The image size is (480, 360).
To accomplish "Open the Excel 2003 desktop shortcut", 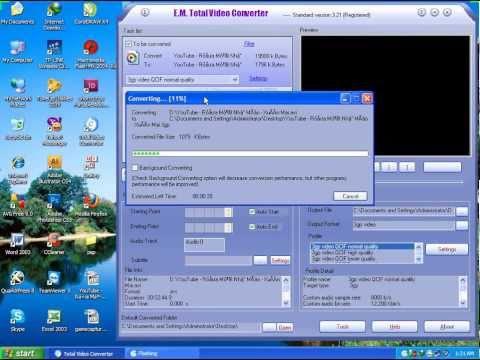I will click(x=54, y=321).
